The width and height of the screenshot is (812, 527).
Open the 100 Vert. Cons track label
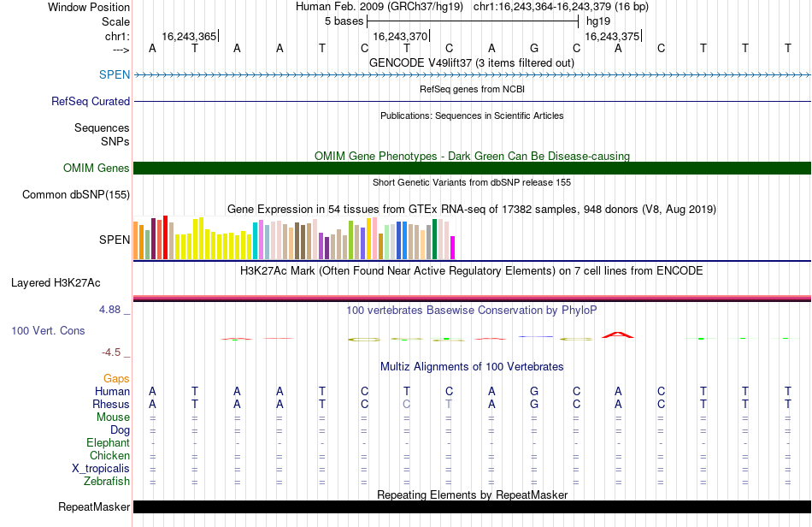point(48,330)
